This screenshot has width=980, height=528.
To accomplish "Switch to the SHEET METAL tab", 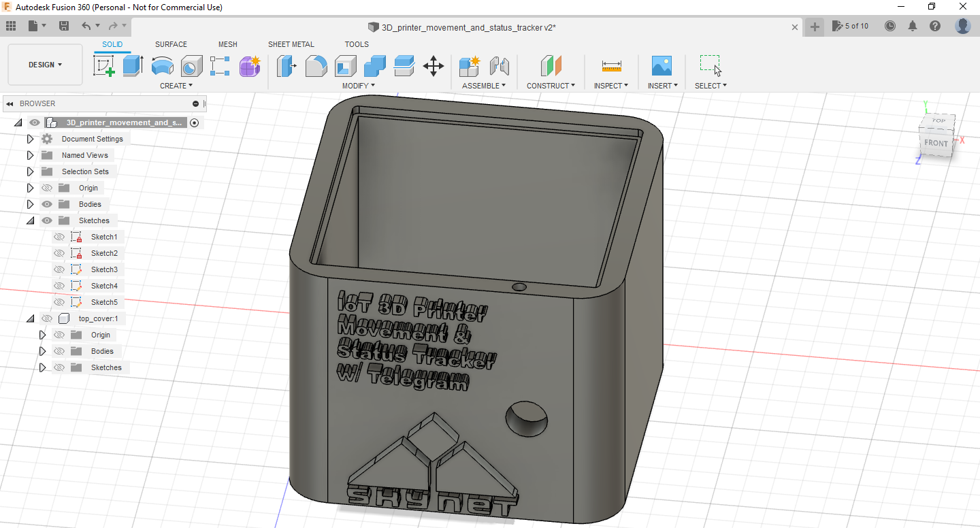I will click(x=291, y=44).
